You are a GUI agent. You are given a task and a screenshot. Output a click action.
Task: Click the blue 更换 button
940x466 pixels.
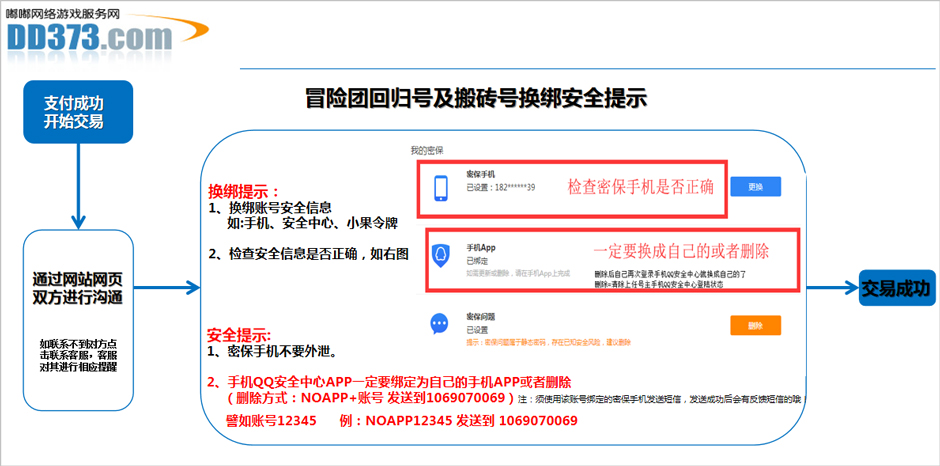point(755,187)
